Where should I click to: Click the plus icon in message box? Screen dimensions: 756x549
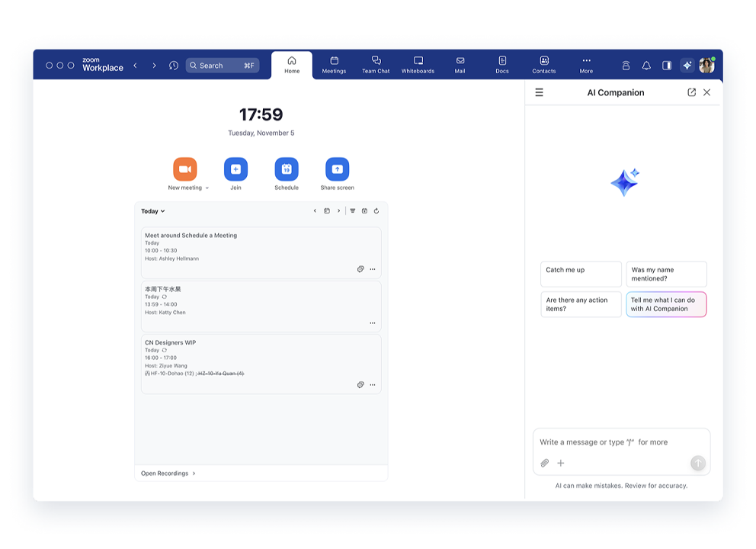561,463
